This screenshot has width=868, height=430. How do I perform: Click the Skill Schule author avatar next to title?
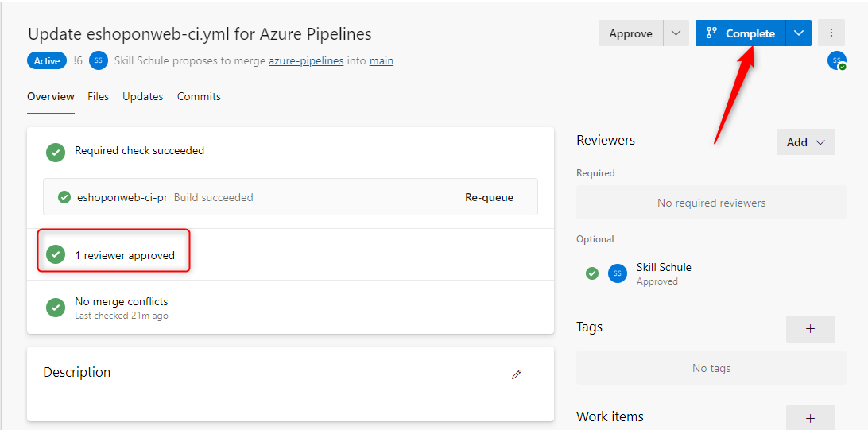coord(99,61)
